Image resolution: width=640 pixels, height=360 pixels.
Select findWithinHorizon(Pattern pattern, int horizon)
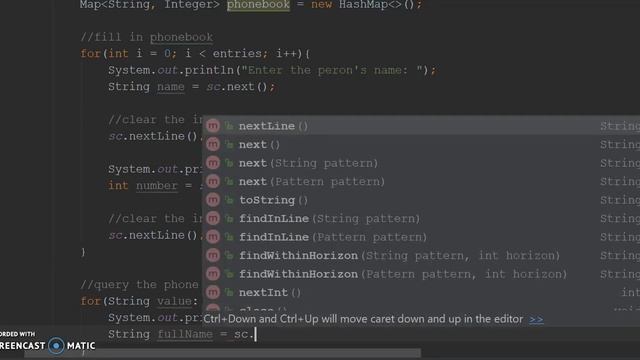[421, 274]
